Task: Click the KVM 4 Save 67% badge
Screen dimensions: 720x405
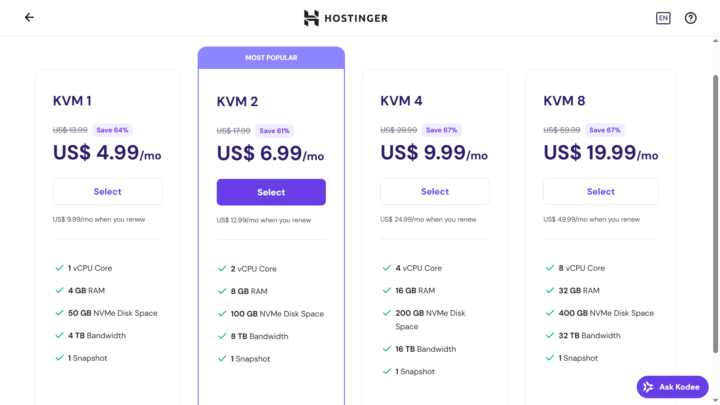Action: pos(441,130)
